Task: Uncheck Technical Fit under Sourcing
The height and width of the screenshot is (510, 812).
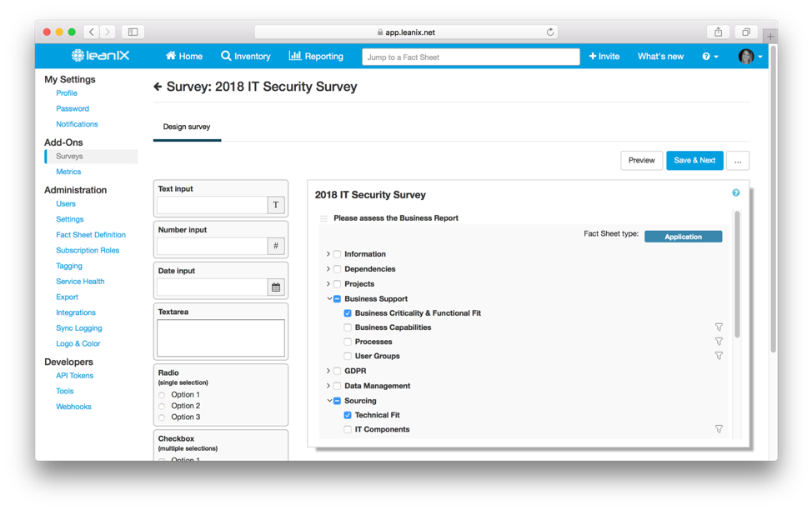Action: click(347, 414)
